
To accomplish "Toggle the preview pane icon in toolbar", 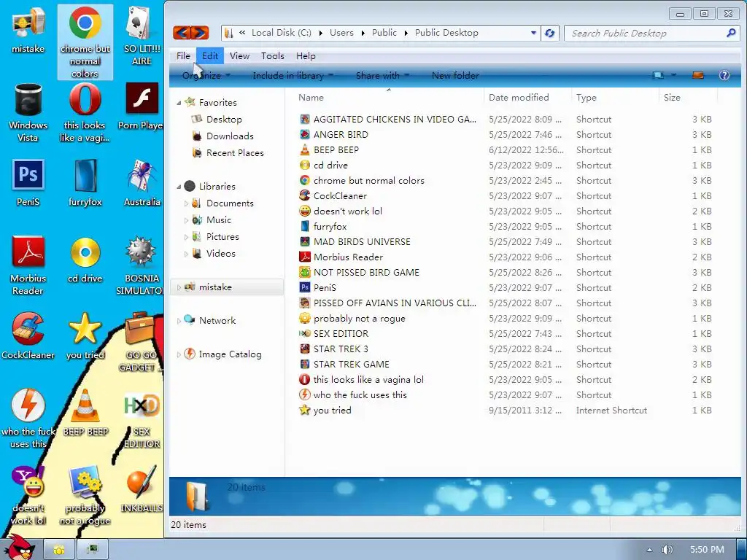I will point(698,75).
